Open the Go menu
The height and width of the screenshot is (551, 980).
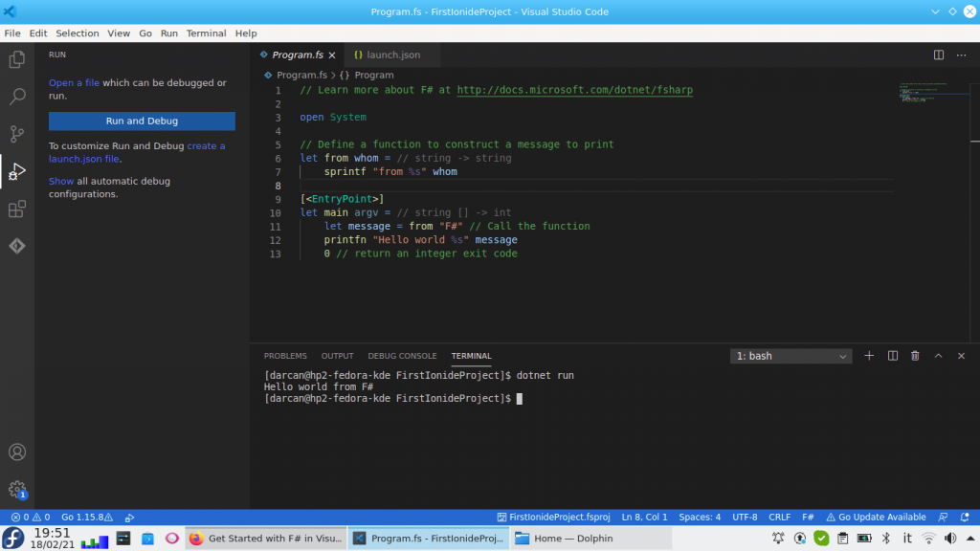(145, 33)
